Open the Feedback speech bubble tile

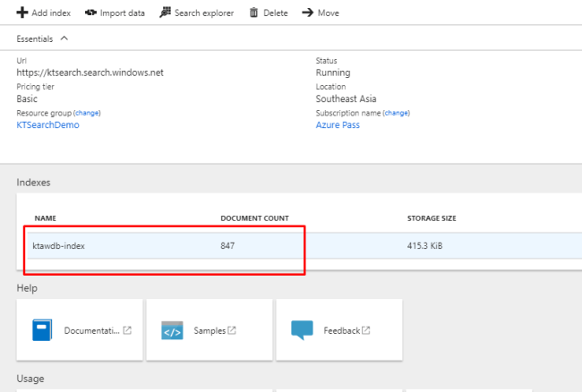(303, 330)
